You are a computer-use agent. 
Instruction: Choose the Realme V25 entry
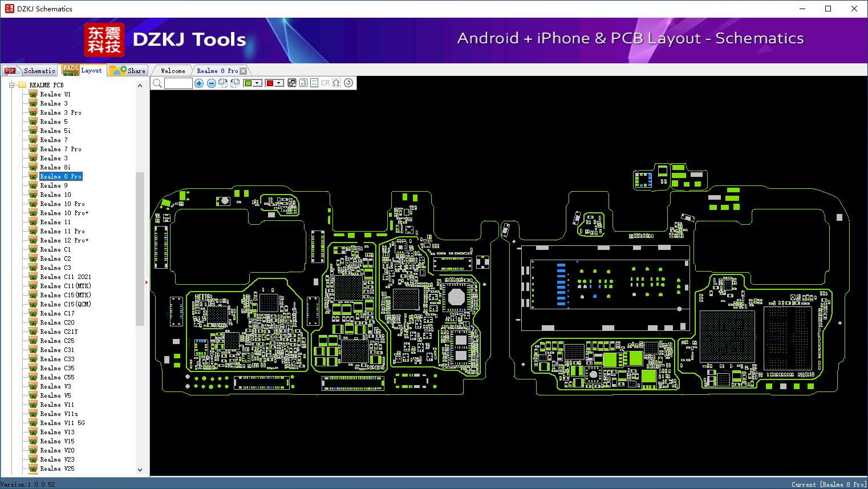pyautogui.click(x=57, y=468)
